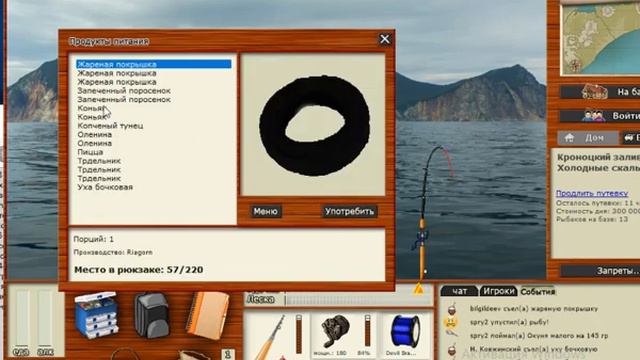The width and height of the screenshot is (640, 360).
Task: Open the area minimap
Action: click(600, 39)
